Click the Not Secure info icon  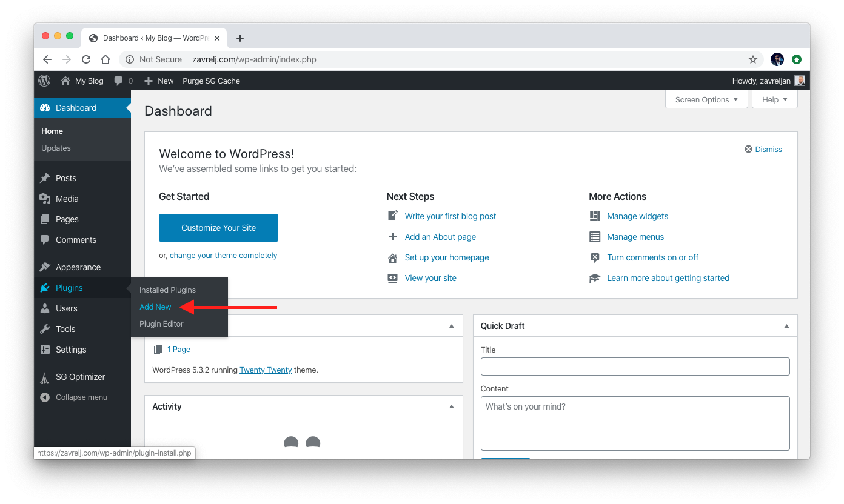[129, 59]
